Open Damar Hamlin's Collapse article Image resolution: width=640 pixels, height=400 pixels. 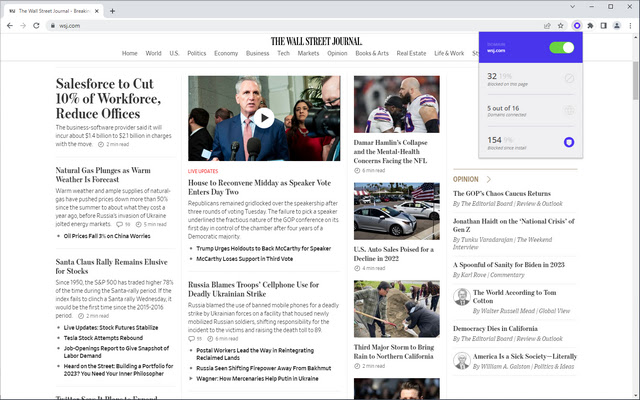pyautogui.click(x=391, y=151)
